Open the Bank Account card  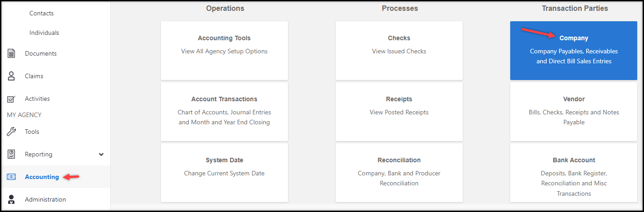coord(574,172)
